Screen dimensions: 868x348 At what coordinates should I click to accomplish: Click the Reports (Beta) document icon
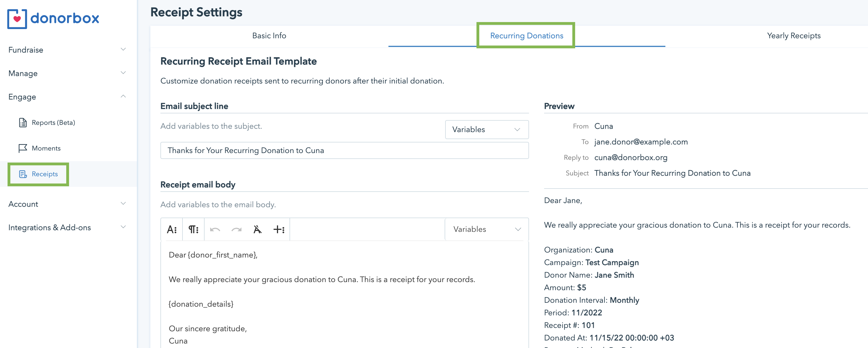pos(23,123)
